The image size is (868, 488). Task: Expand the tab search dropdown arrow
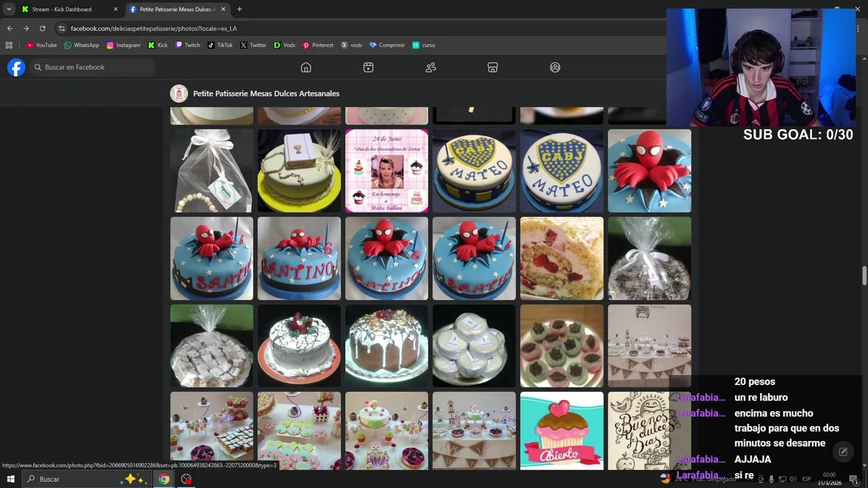click(x=9, y=9)
